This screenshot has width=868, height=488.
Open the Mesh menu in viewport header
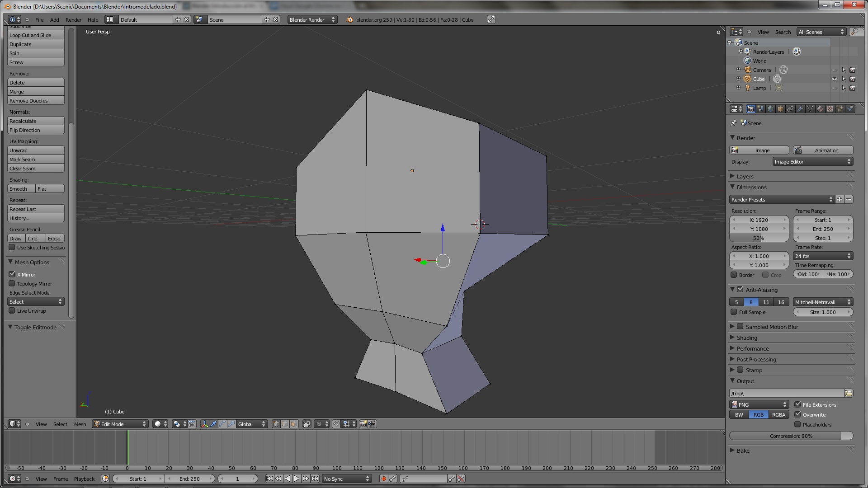(80, 424)
